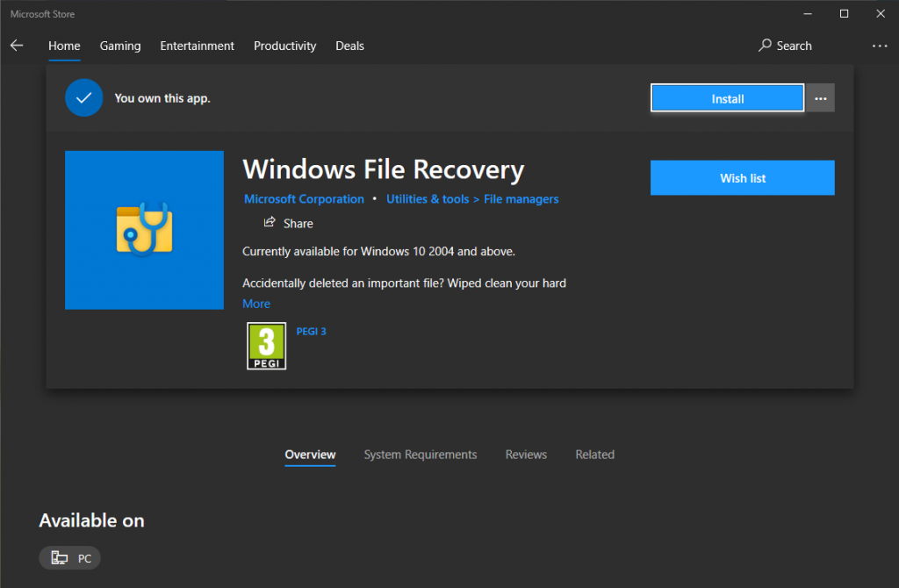The height and width of the screenshot is (588, 899).
Task: Click the PC device chip
Action: point(70,557)
